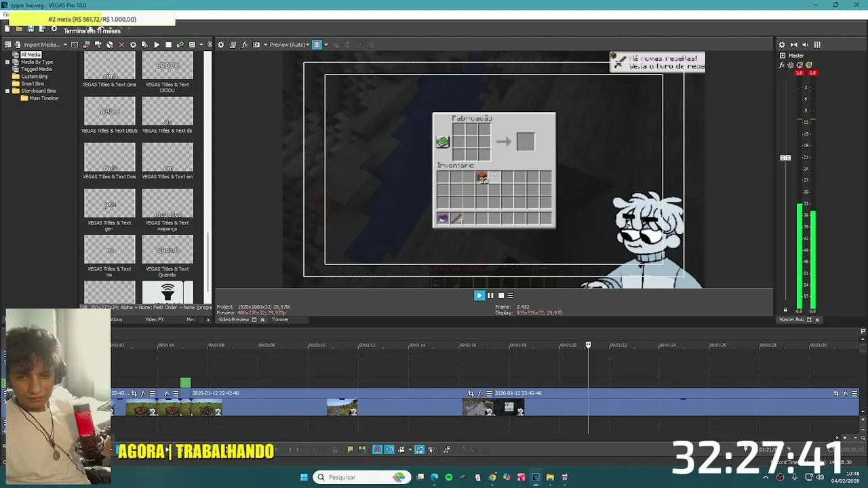Viewport: 868px width, 488px height.
Task: Open Video Output FX icon in preview
Action: [x=244, y=45]
